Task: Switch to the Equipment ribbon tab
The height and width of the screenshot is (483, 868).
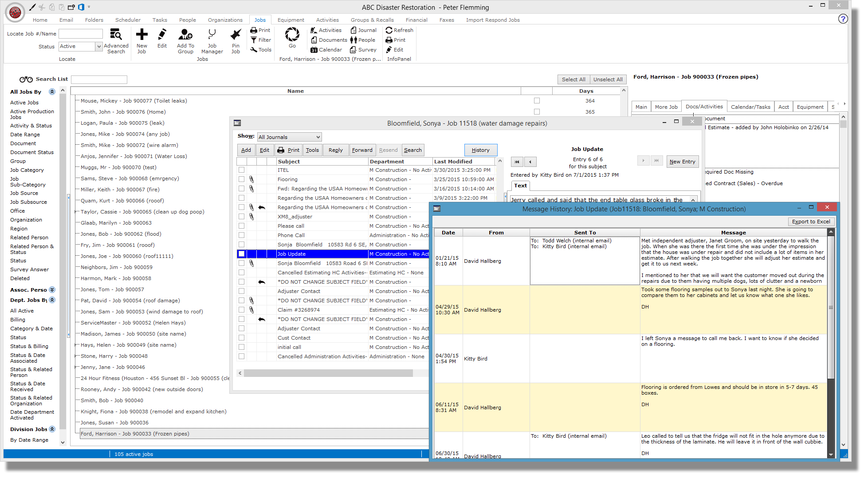Action: click(291, 20)
